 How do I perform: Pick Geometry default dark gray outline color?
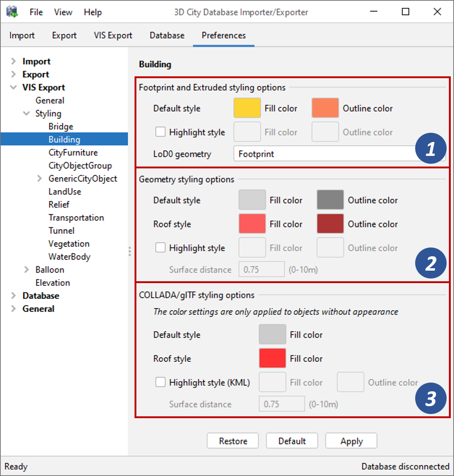pos(330,200)
